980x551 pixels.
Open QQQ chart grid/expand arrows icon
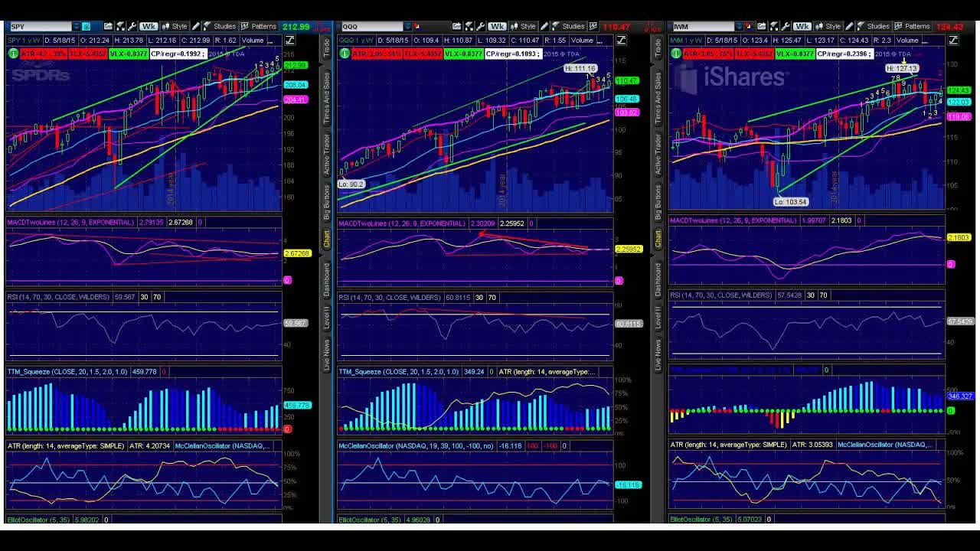(x=469, y=26)
